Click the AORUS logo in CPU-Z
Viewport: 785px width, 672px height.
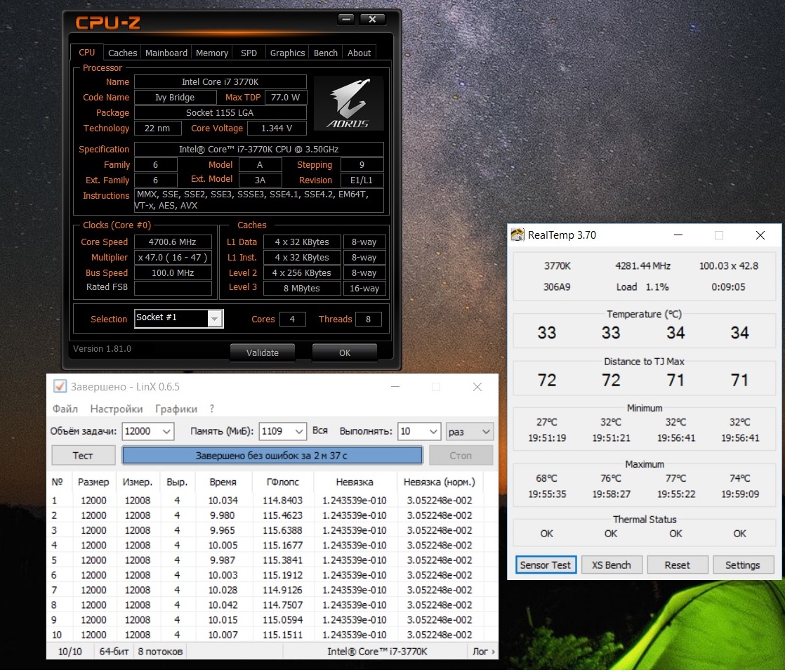pos(348,103)
